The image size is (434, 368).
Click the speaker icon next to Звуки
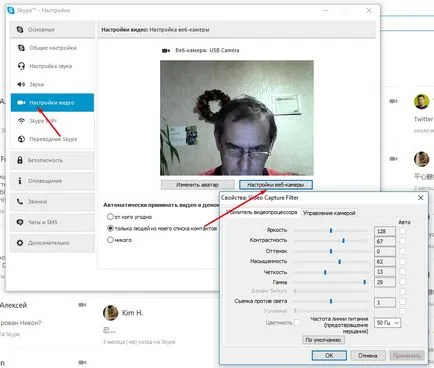(x=21, y=84)
